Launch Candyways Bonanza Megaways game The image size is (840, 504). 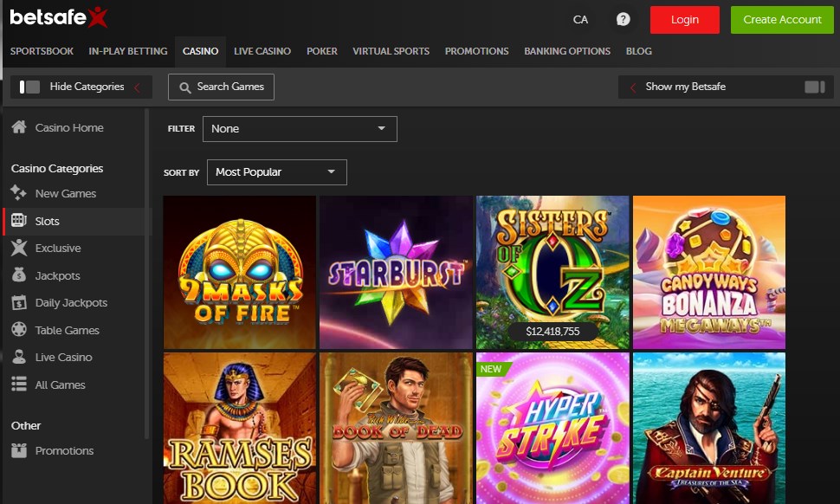[x=708, y=272]
